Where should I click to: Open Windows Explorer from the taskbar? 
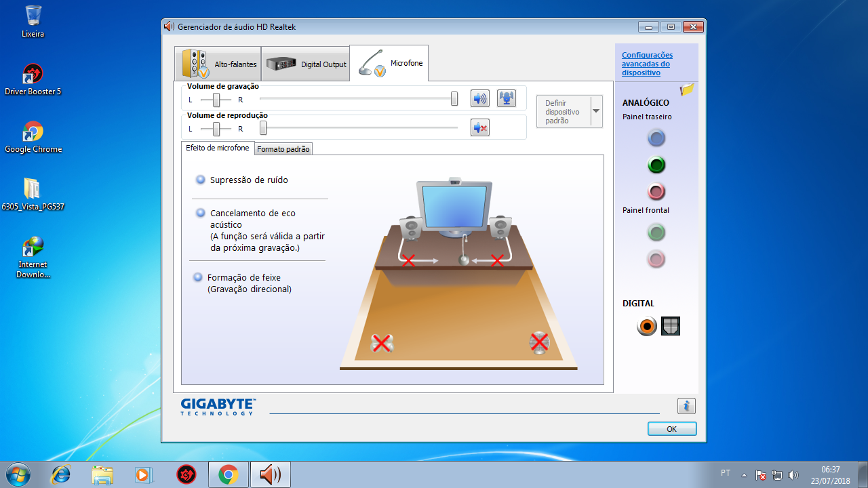point(102,474)
